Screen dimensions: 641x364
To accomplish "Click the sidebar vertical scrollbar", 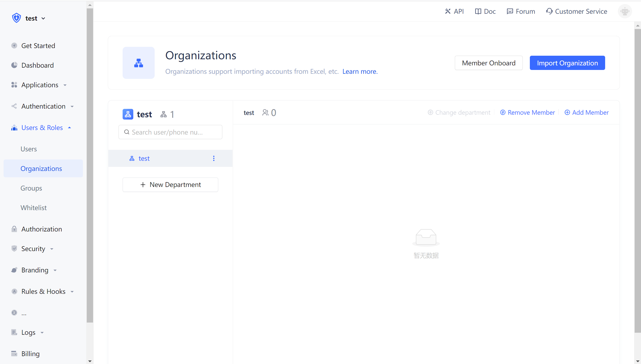I will [90, 165].
